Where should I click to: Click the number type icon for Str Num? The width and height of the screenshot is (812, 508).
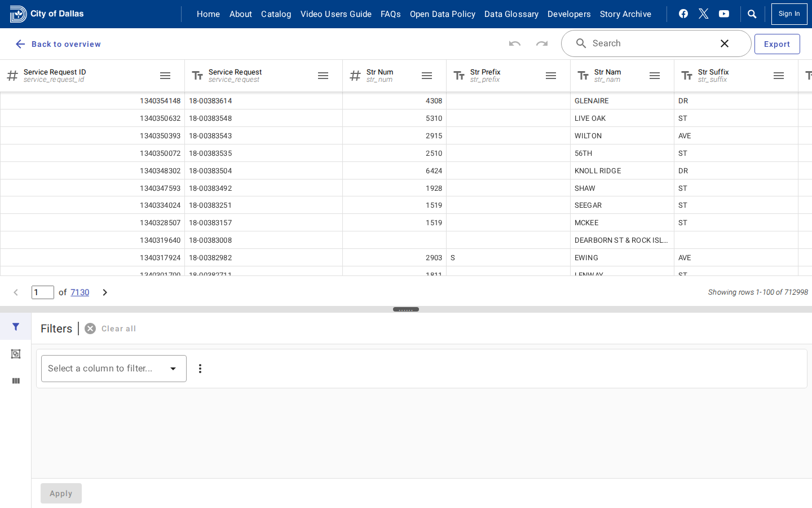pyautogui.click(x=355, y=76)
